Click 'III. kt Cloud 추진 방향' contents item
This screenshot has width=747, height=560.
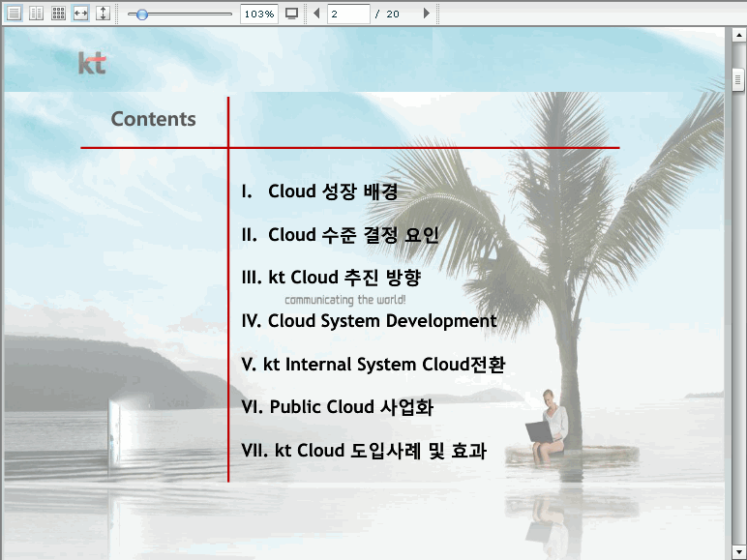click(x=331, y=278)
